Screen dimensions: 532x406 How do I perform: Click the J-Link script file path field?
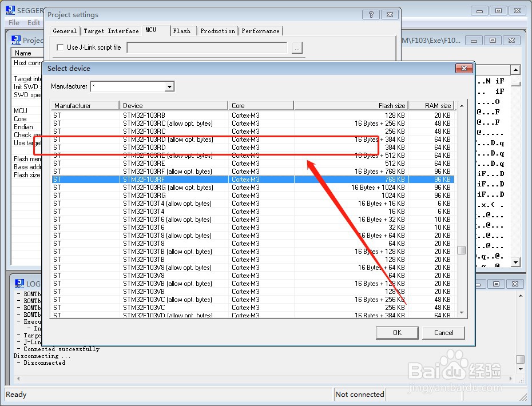(x=207, y=48)
